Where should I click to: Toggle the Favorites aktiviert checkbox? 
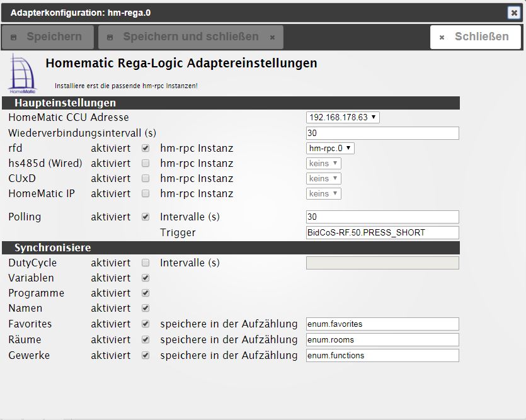[x=146, y=324]
